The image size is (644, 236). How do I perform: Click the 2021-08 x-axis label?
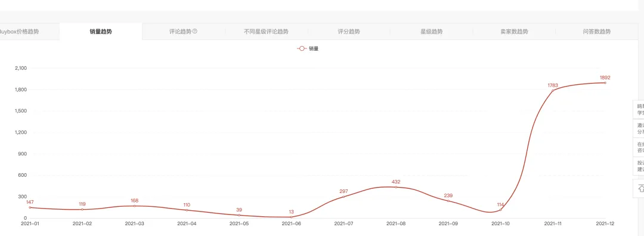click(396, 224)
